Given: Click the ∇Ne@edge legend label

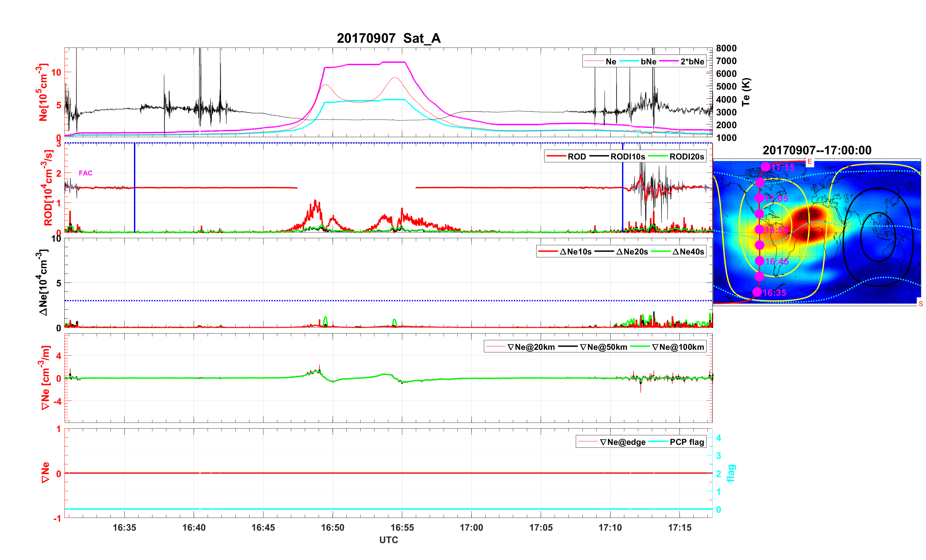Looking at the screenshot, I should [x=622, y=442].
